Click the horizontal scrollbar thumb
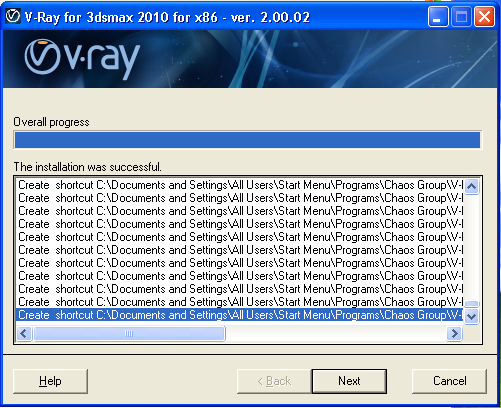501x408 pixels. point(129,333)
